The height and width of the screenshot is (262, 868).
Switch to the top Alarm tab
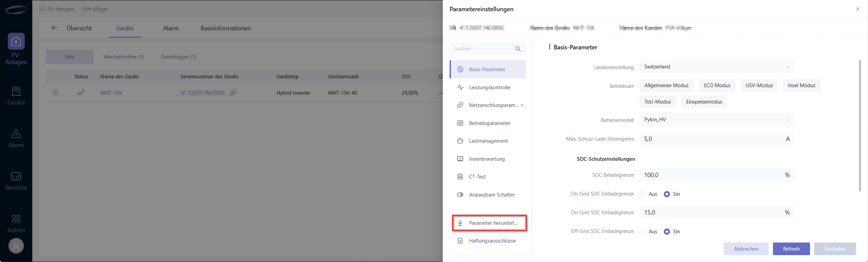pos(171,28)
